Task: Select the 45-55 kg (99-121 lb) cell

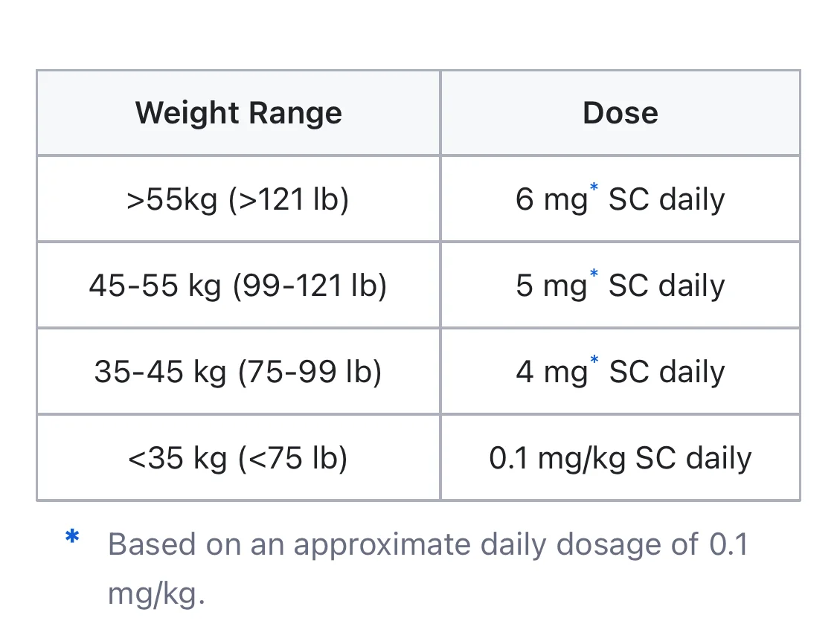Action: pyautogui.click(x=238, y=285)
